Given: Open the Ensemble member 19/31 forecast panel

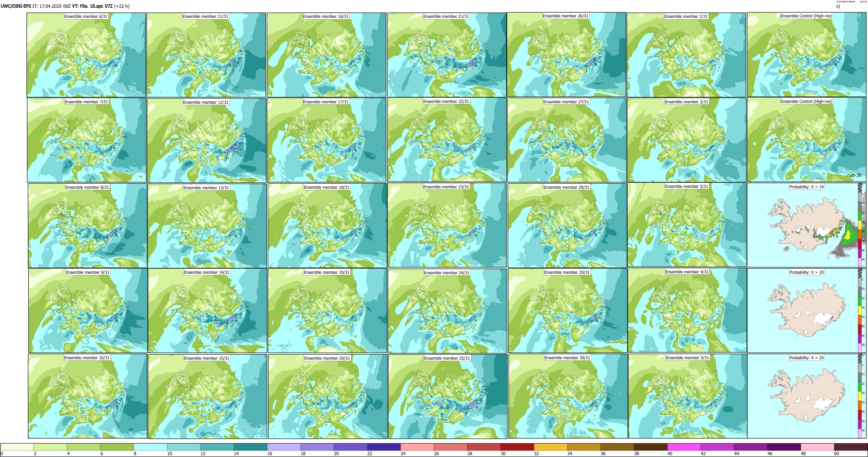Looking at the screenshot, I should (x=327, y=311).
